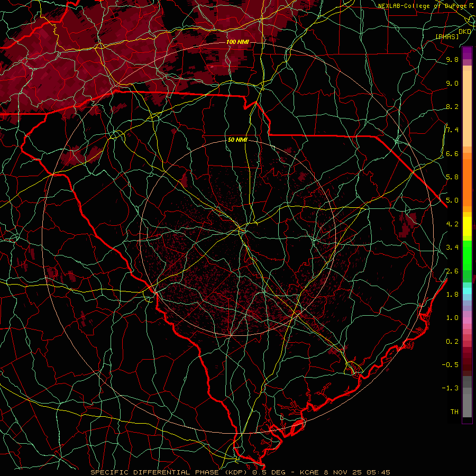Click the -1.3 value on color scale
476x476 pixels.
pos(450,388)
